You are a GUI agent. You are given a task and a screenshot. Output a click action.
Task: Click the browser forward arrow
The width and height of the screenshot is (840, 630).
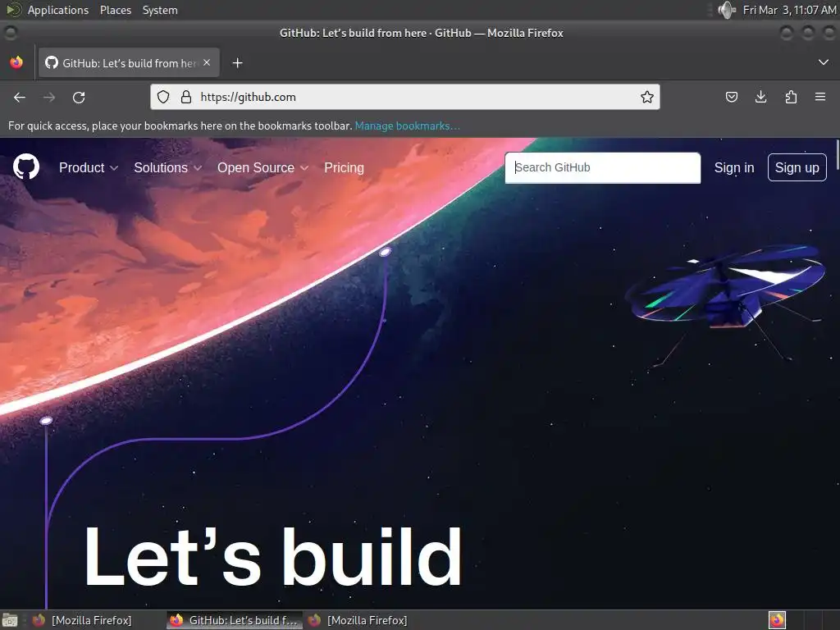pyautogui.click(x=49, y=98)
